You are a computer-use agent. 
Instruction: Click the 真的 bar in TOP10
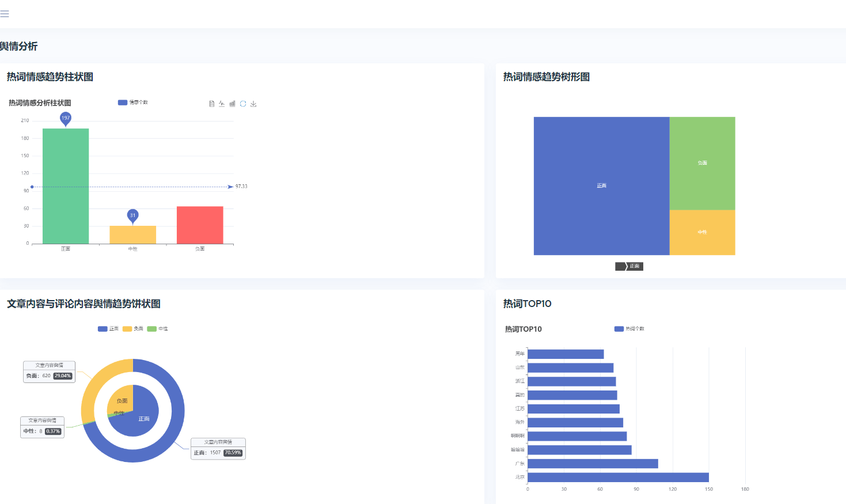coord(572,395)
